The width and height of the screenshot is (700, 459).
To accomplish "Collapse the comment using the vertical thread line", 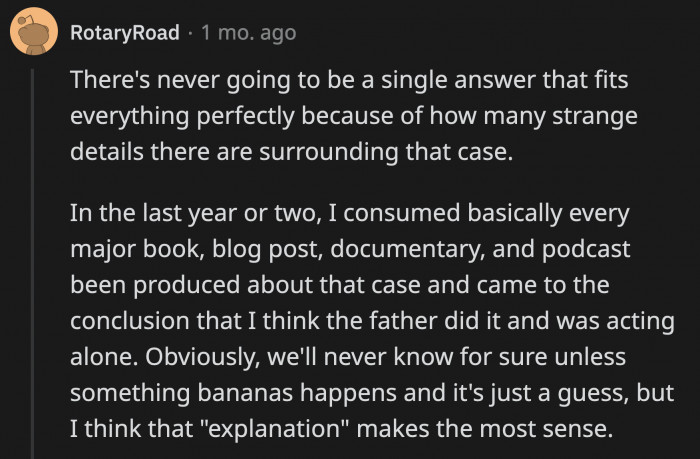I will tap(32, 263).
